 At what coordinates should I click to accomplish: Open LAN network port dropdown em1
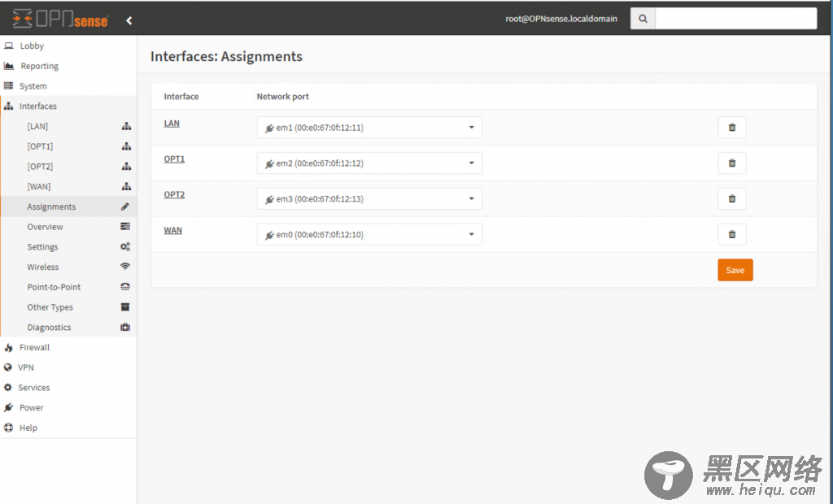(x=369, y=128)
